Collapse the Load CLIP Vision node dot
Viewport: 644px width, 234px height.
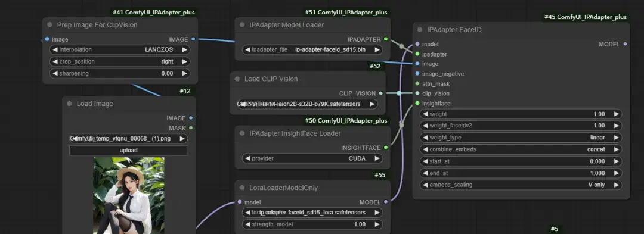[237, 79]
